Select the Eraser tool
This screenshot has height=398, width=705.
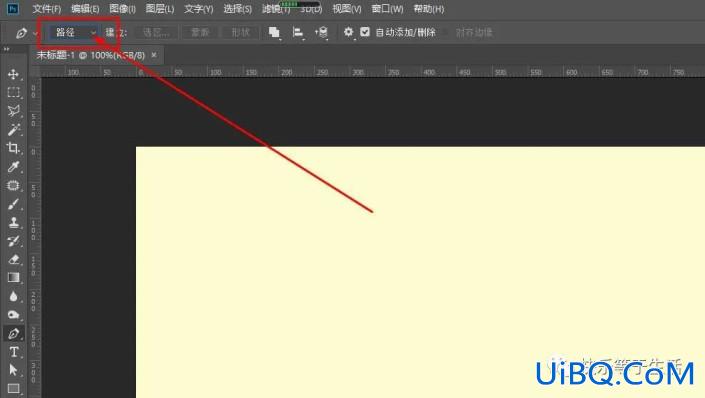[x=13, y=259]
